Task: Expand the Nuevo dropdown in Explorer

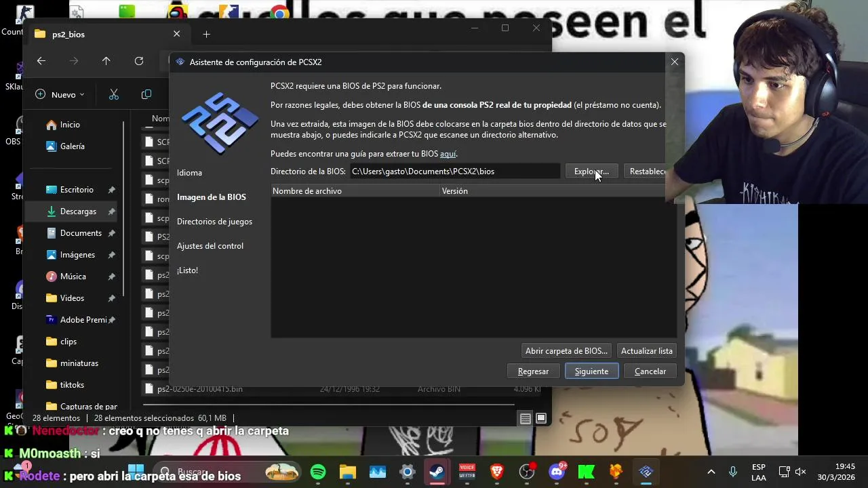Action: coord(60,94)
